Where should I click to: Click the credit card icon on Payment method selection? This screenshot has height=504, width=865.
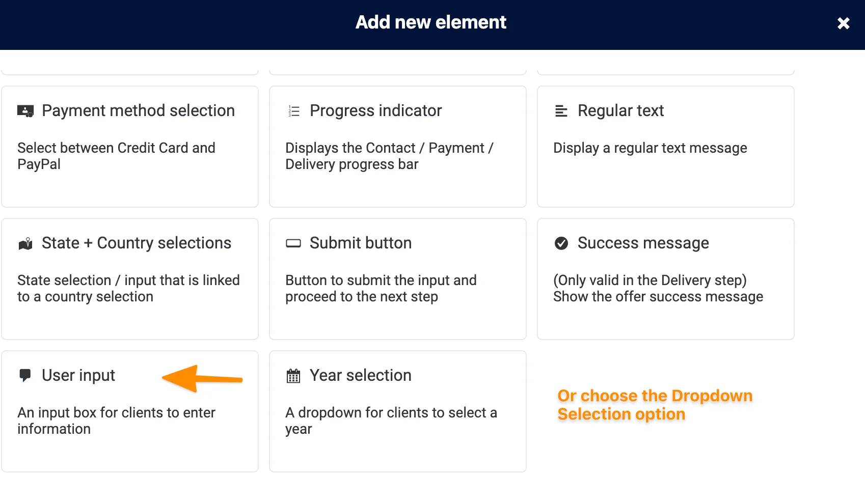[25, 111]
